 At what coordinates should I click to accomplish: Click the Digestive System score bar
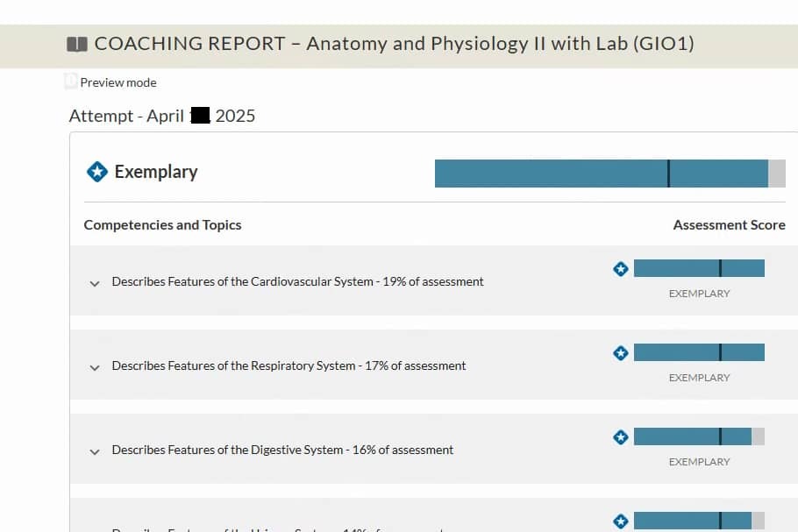click(699, 436)
